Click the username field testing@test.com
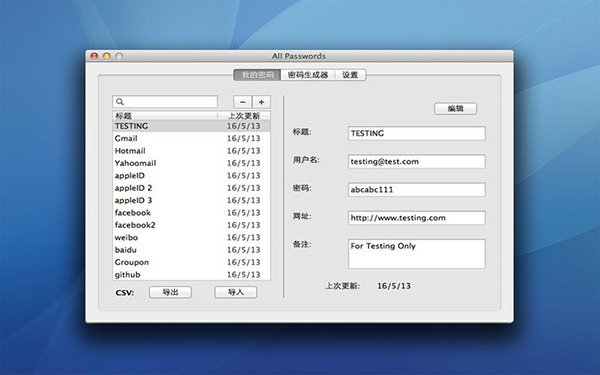The height and width of the screenshot is (375, 600). pos(417,161)
